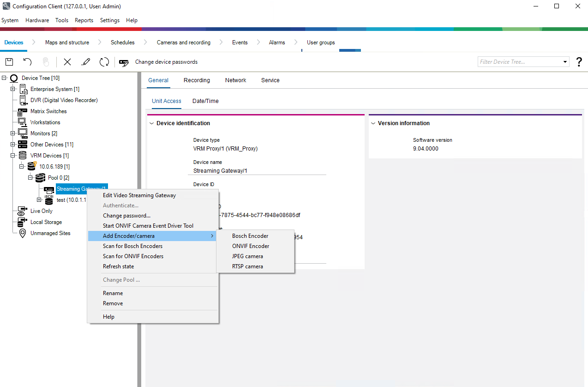
Task: Open the Date/Time sub-tab
Action: [x=205, y=101]
